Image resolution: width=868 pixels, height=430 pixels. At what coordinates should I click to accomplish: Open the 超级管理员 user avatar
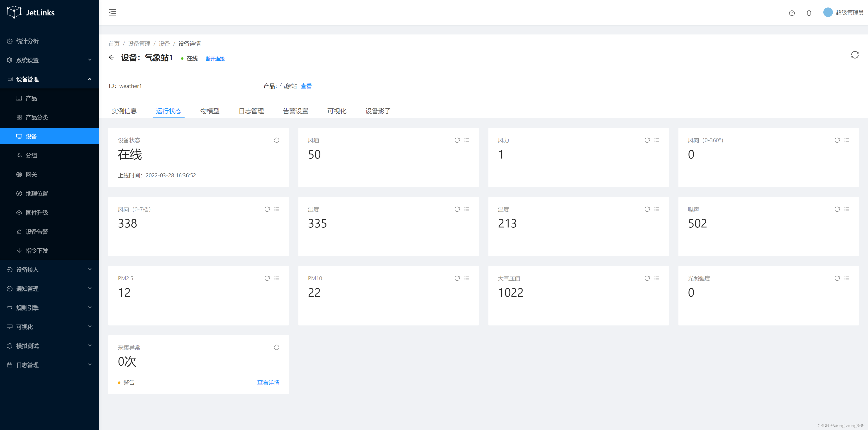(828, 12)
